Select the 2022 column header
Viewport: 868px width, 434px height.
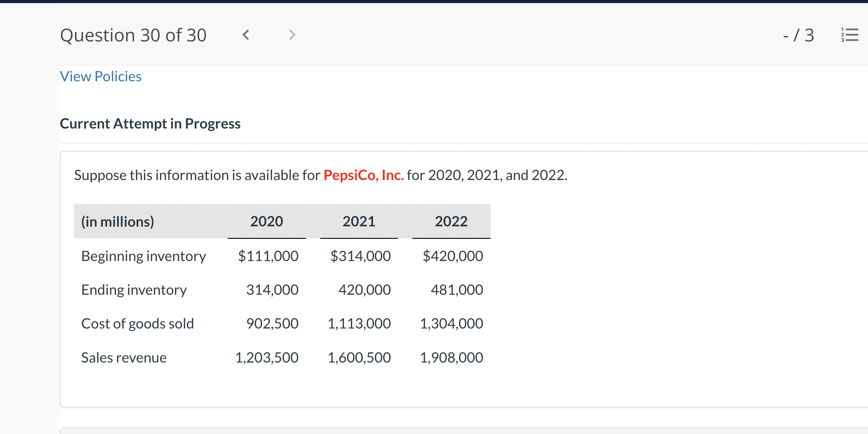pos(451,221)
